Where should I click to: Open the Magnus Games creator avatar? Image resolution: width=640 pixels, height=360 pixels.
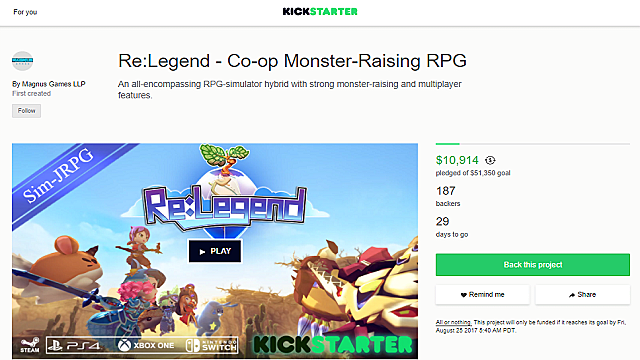click(x=22, y=61)
